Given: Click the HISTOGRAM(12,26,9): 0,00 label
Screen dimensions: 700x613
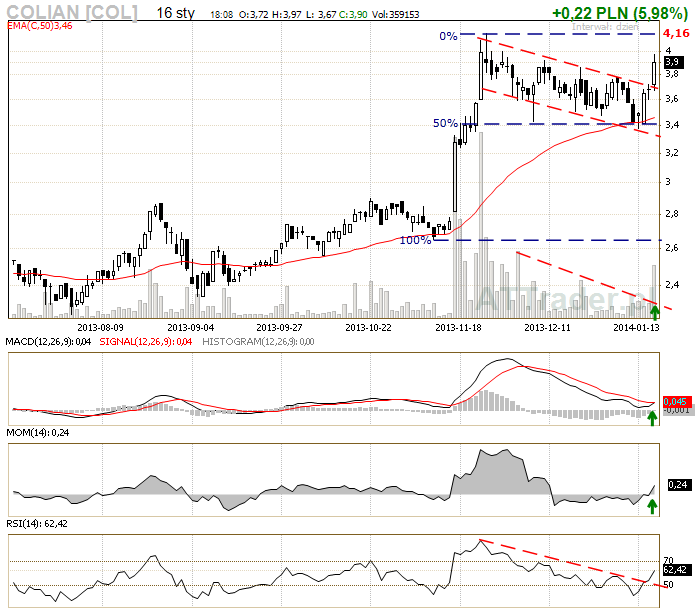Looking at the screenshot, I should tap(258, 342).
